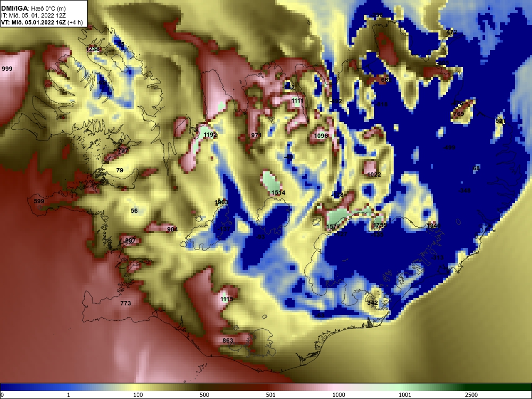Select the 68 value label
The image size is (532, 399).
tap(476, 169)
